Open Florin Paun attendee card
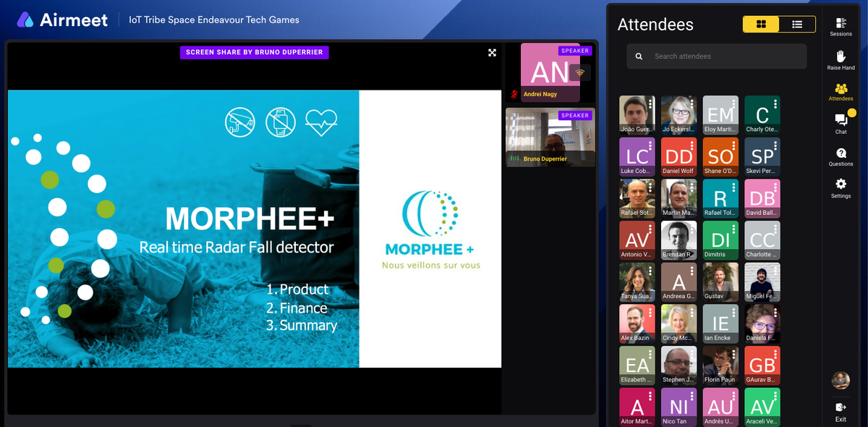 pos(721,365)
